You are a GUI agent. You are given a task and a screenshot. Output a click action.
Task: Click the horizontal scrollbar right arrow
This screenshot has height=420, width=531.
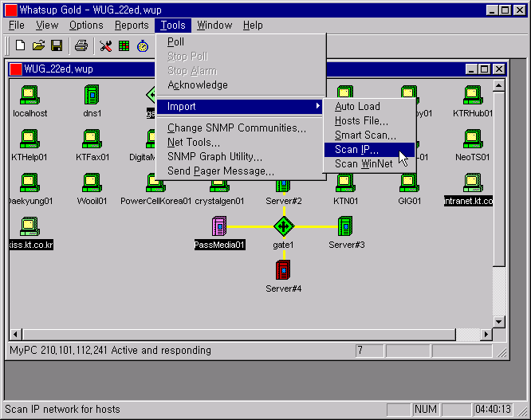point(486,335)
